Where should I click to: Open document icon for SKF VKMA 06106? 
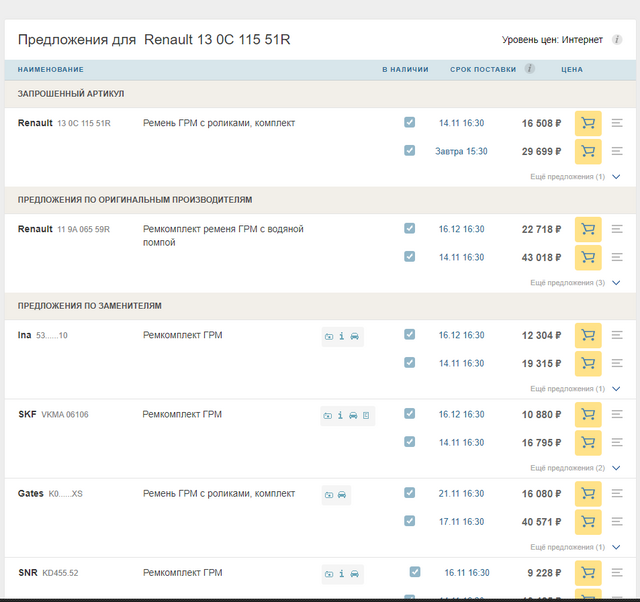pos(366,415)
